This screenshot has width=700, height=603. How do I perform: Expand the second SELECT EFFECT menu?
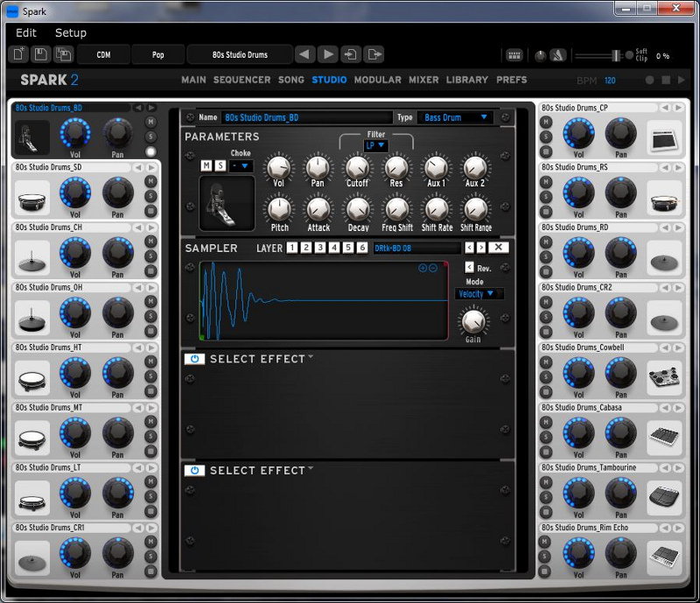click(261, 470)
